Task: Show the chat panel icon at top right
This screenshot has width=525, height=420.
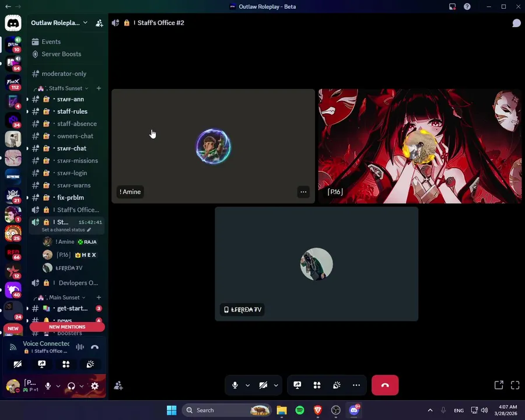Action: 516,23
